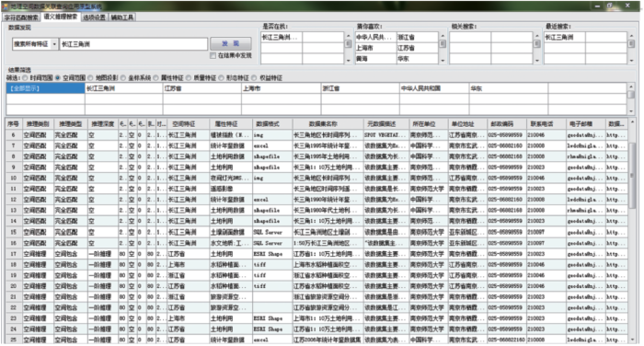The image size is (644, 346).
Task: Select the 【全部显示】 filter cell
Action: [45, 88]
